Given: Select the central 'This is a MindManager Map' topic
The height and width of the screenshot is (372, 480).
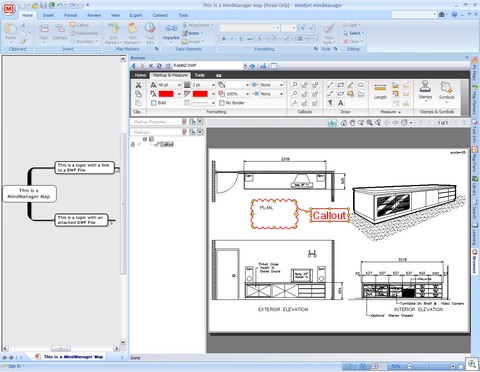Looking at the screenshot, I should click(x=29, y=194).
